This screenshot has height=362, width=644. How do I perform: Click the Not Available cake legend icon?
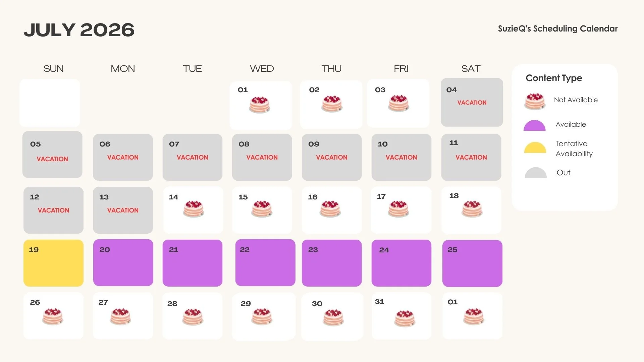(535, 102)
